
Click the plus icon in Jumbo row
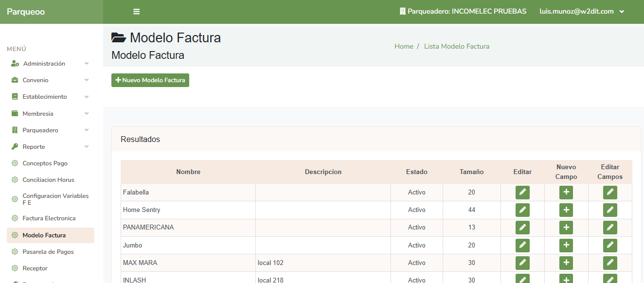(566, 245)
